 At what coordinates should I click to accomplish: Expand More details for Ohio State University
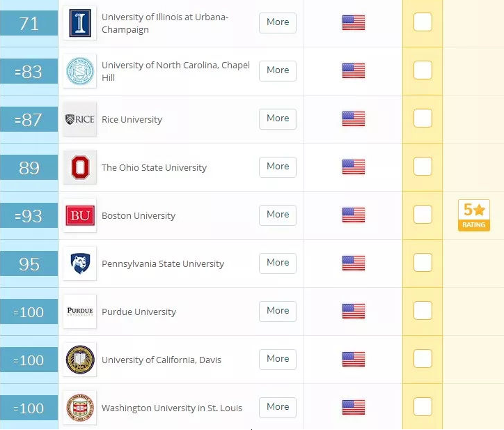pyautogui.click(x=277, y=167)
